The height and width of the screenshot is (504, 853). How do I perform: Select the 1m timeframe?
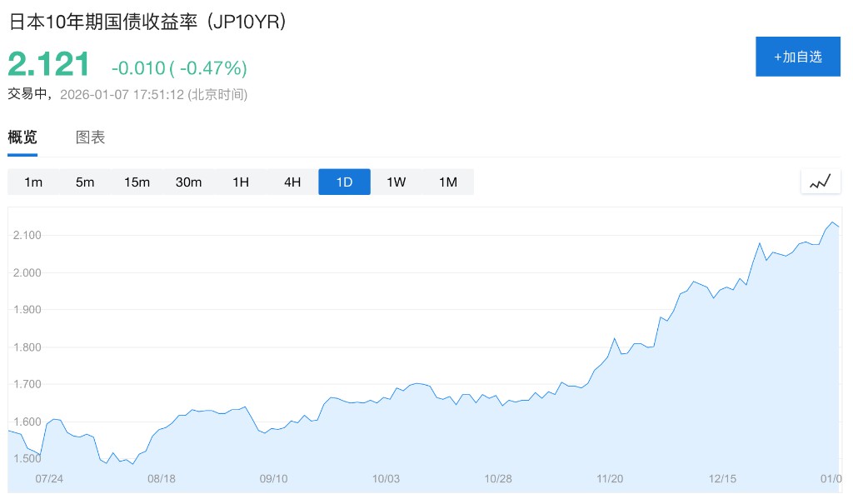33,182
